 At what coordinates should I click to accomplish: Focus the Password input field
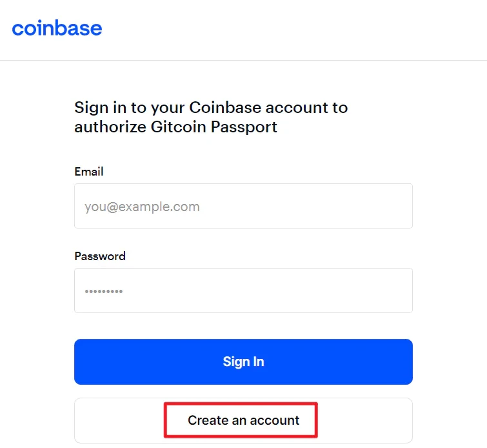pos(243,290)
